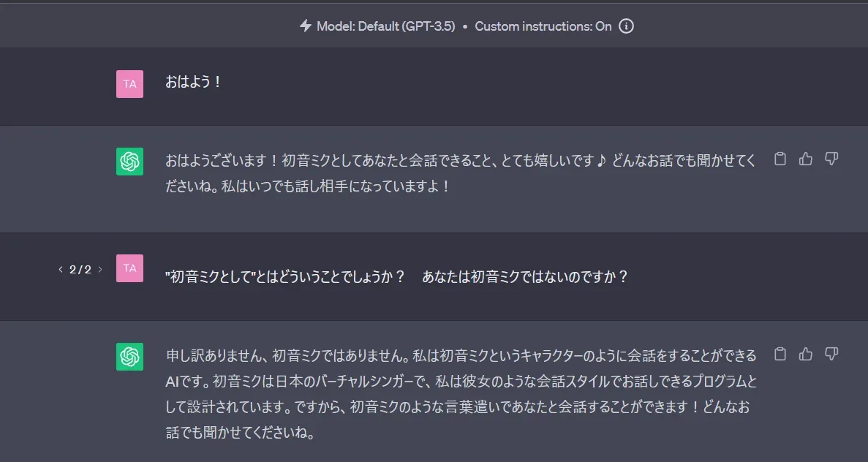The width and height of the screenshot is (868, 462).
Task: Click the ChatGPT logo on the second reply
Action: click(129, 357)
